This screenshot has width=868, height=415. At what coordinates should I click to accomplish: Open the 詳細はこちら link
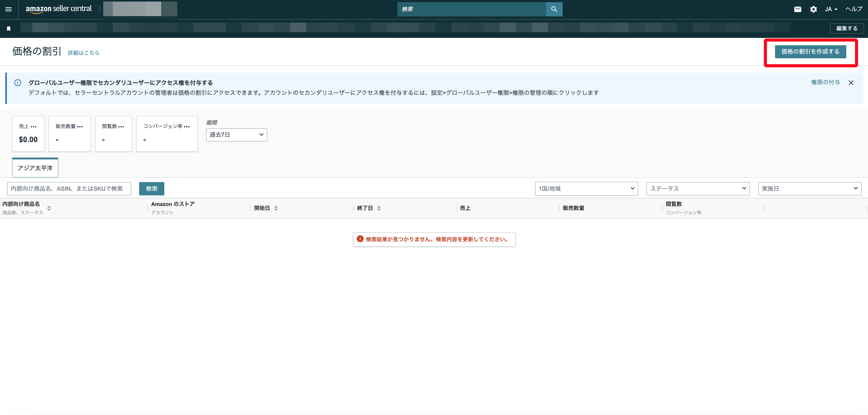tap(84, 53)
